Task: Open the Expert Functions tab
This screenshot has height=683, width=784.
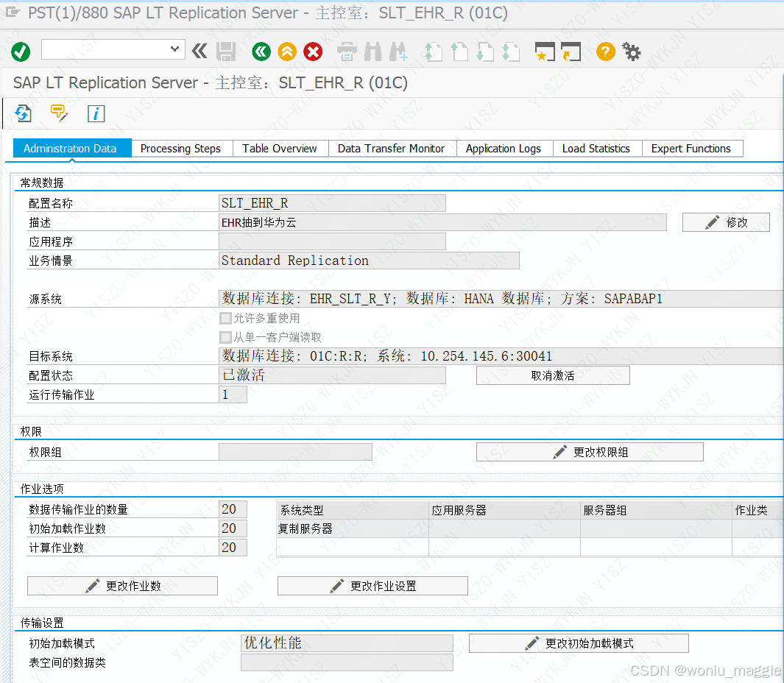Action: (692, 148)
